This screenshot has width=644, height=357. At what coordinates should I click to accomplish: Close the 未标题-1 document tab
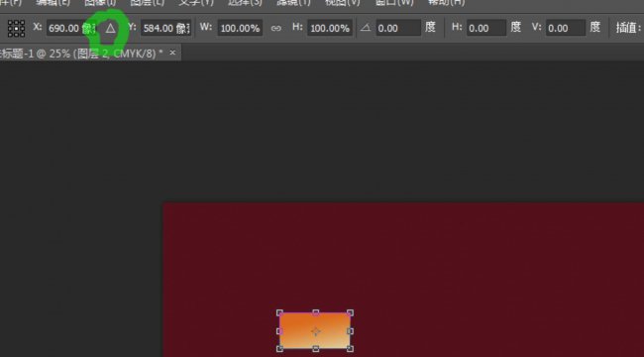(172, 53)
